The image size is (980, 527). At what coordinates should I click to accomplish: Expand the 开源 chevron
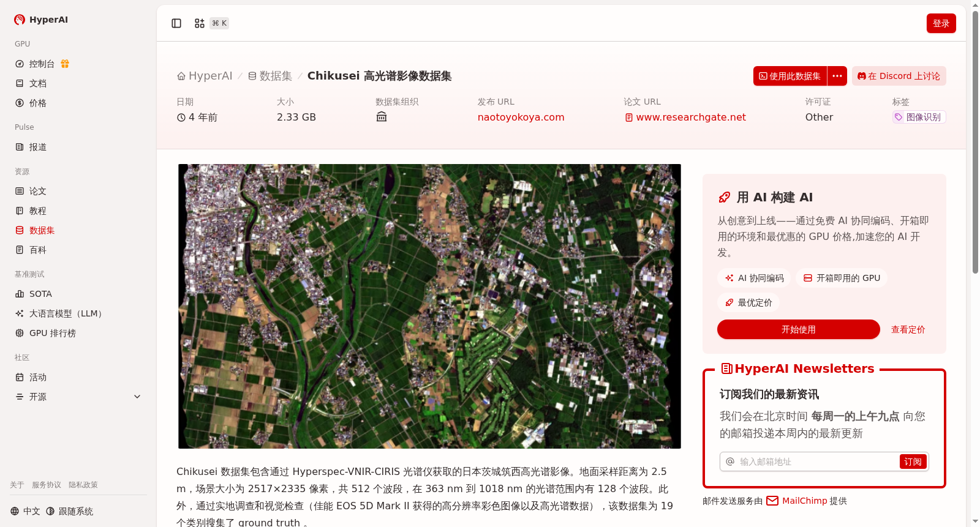click(137, 397)
